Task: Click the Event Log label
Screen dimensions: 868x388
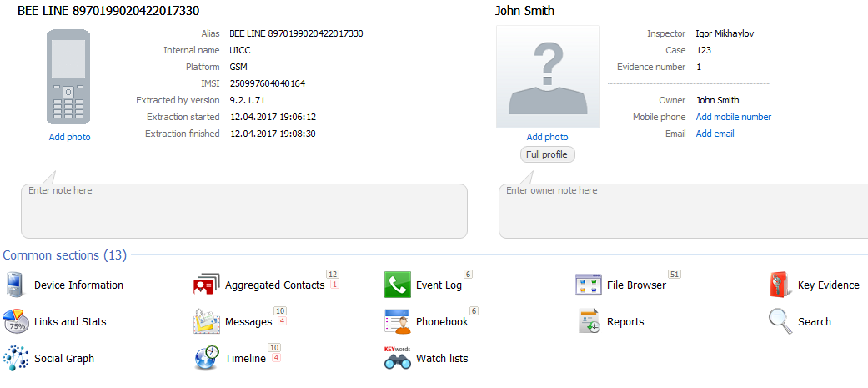Action: 439,285
